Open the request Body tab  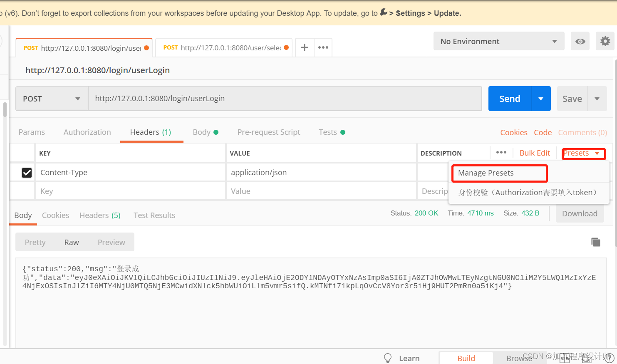click(206, 132)
